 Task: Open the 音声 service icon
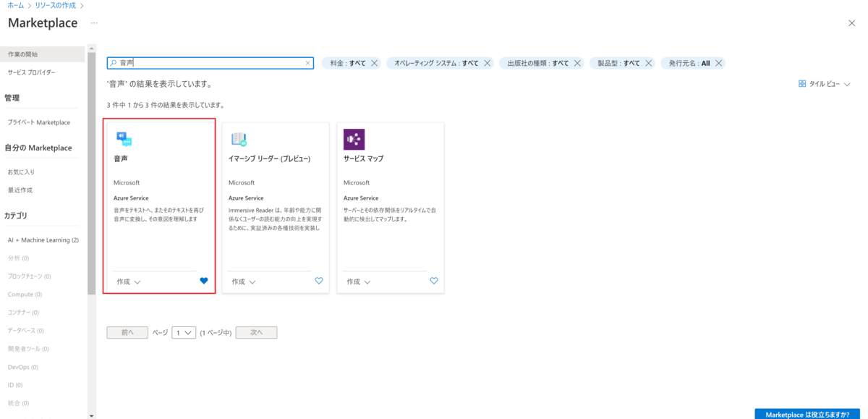pos(124,139)
